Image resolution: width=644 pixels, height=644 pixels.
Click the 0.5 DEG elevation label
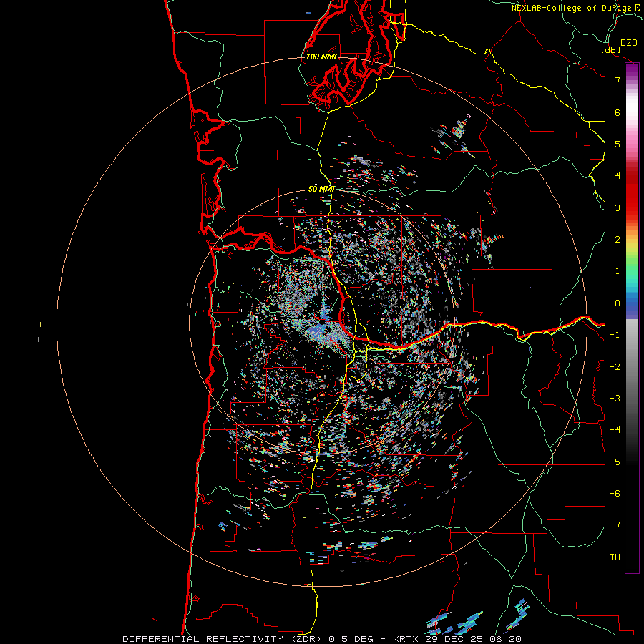(x=352, y=639)
